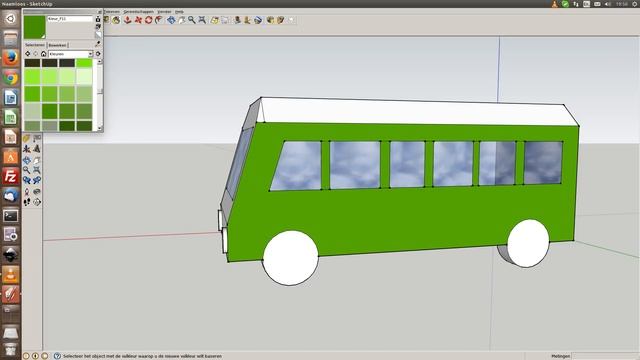The width and height of the screenshot is (640, 360).
Task: Click the third circular status bar icon
Action: [x=44, y=356]
